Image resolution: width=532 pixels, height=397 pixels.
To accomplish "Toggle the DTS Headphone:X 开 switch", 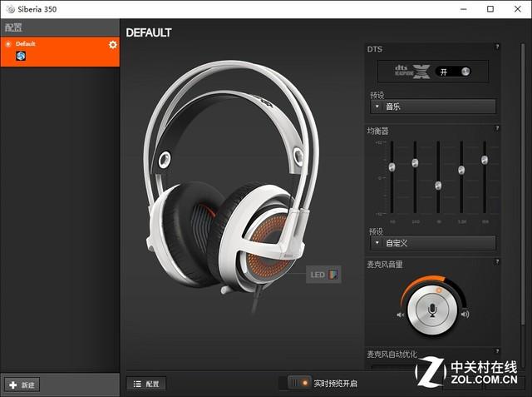I will point(452,72).
